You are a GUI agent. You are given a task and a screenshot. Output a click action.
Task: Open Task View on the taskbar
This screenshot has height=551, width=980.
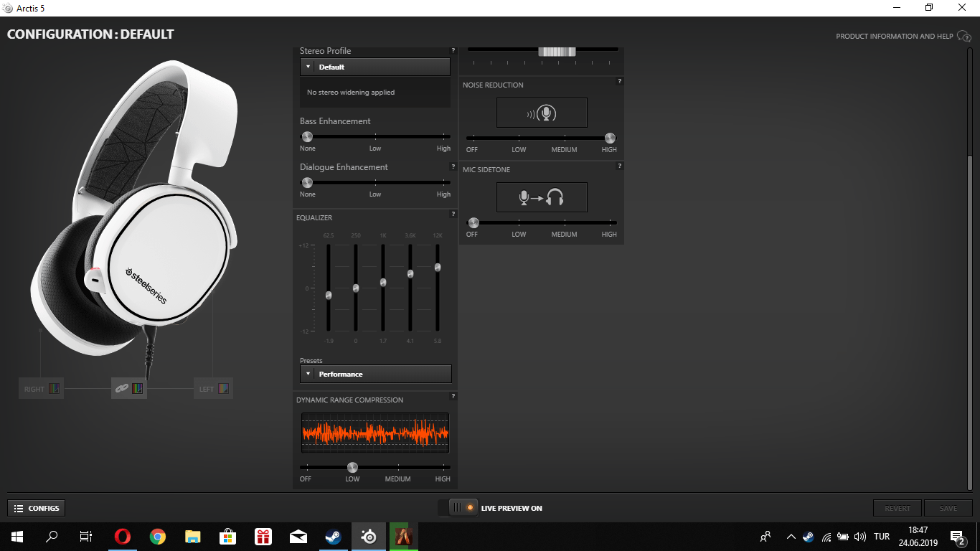coord(86,536)
